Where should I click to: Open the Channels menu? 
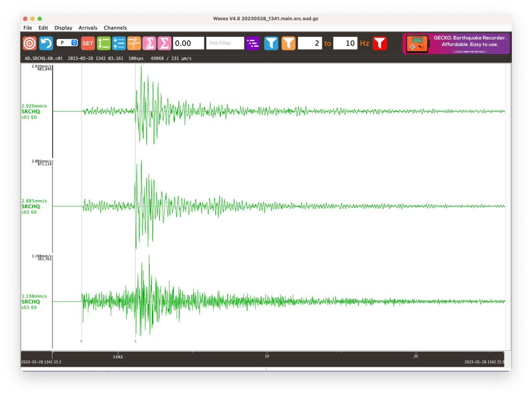[x=115, y=28]
